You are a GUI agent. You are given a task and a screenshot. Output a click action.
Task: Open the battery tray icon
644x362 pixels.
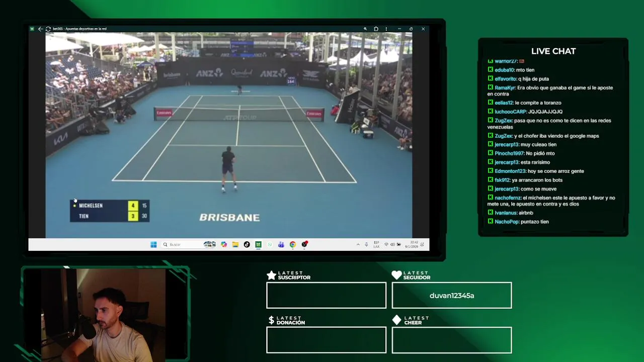click(x=399, y=244)
